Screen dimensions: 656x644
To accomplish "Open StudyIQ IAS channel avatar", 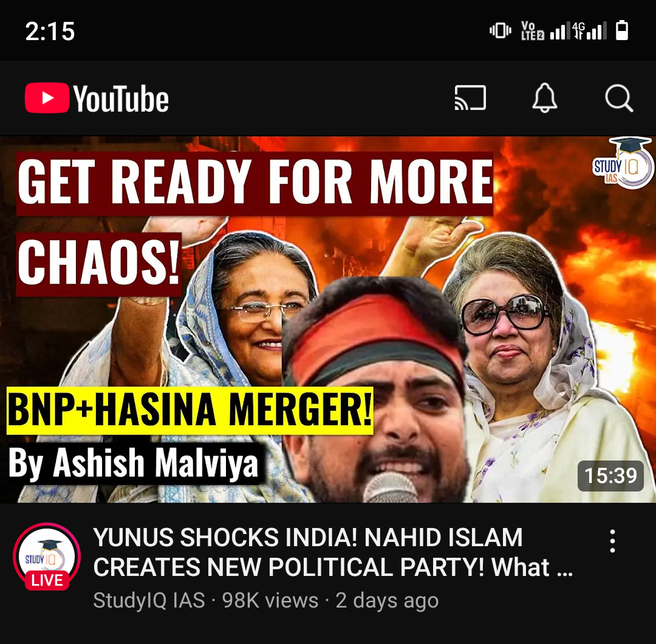I will tap(47, 557).
